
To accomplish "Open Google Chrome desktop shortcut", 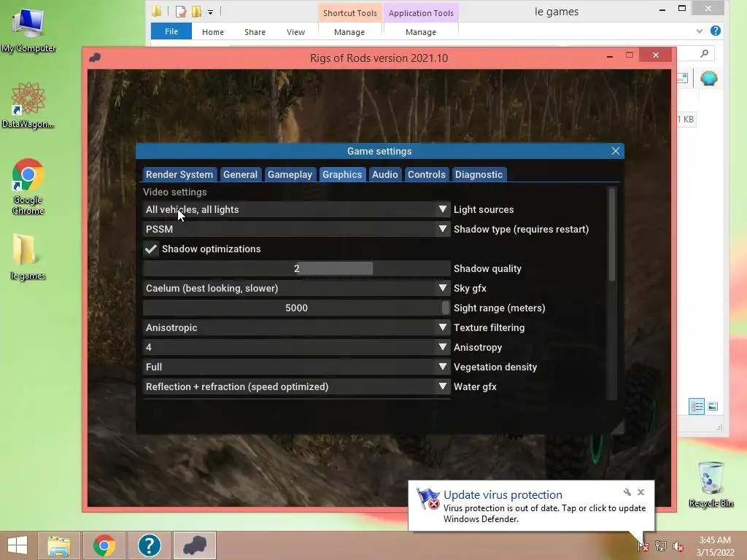I will click(28, 186).
